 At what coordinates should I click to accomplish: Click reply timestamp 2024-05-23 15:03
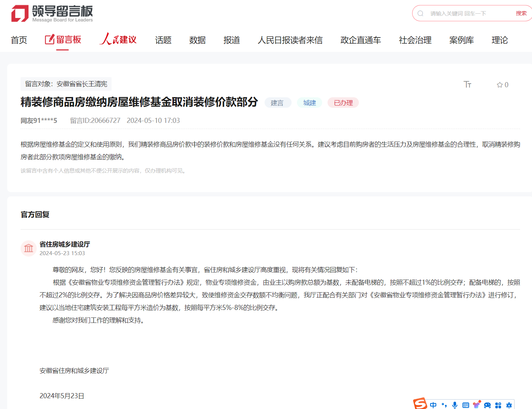tap(62, 253)
